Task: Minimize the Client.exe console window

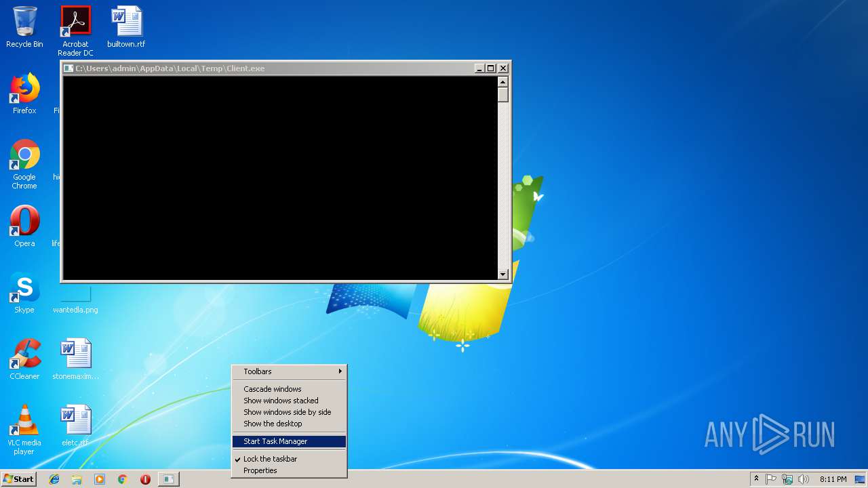Action: [x=479, y=68]
